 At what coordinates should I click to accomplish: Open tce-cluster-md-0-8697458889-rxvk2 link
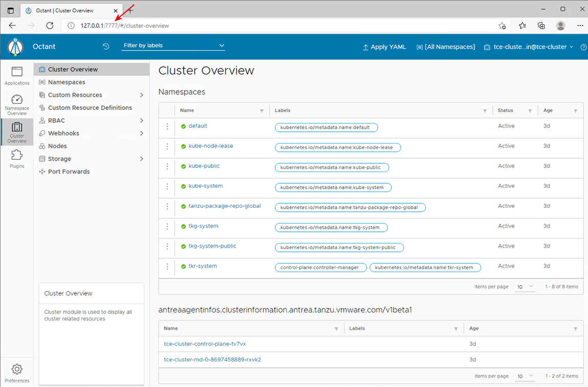[212, 359]
